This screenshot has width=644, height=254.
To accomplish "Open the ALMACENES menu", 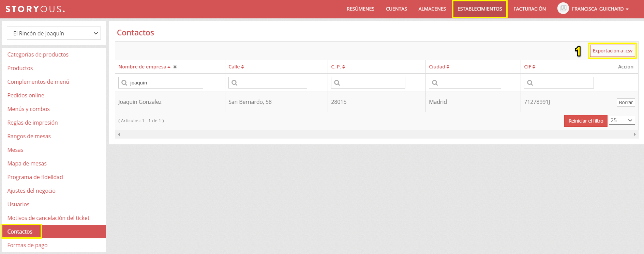I will click(x=432, y=9).
